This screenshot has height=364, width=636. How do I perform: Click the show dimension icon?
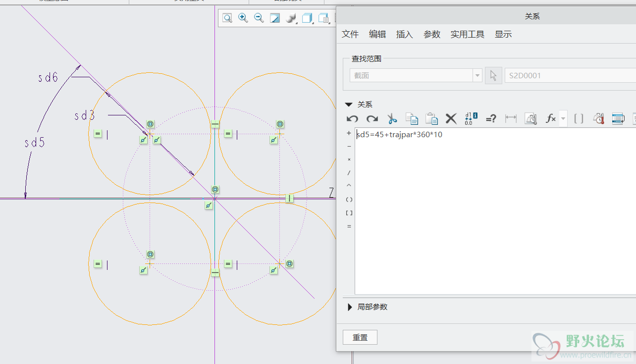pos(511,118)
